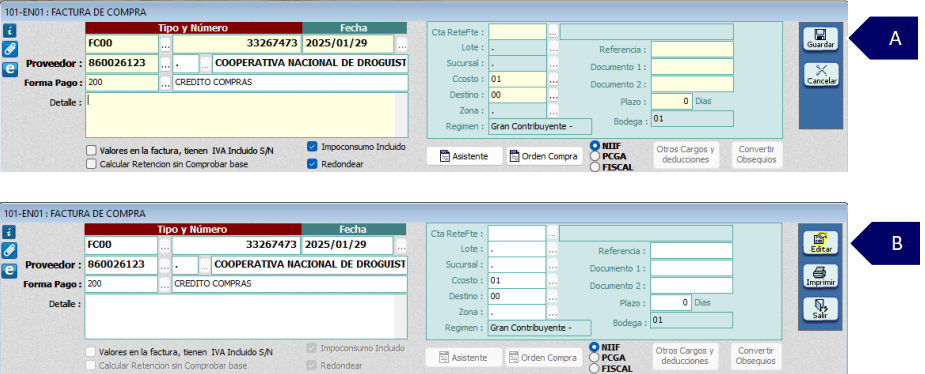Image resolution: width=925 pixels, height=374 pixels.
Task: Click the paperclip attachment icon in the lower window
Action: pyautogui.click(x=10, y=250)
